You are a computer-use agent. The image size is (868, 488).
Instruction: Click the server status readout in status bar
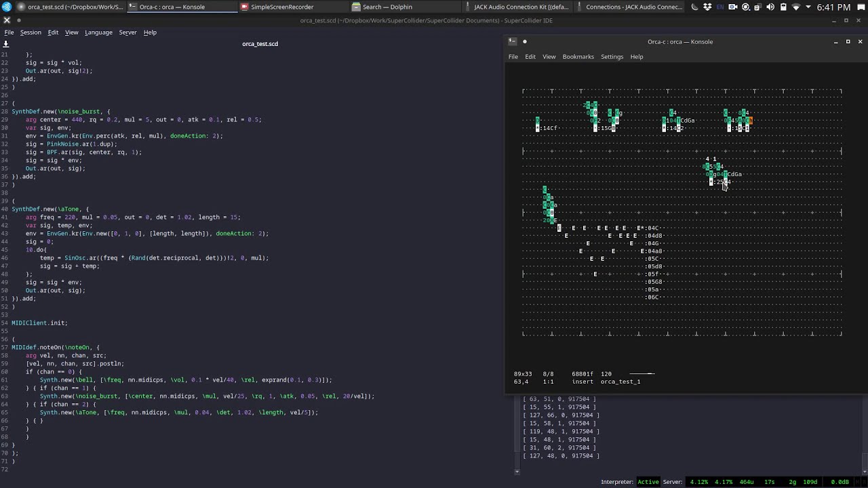[x=755, y=482]
